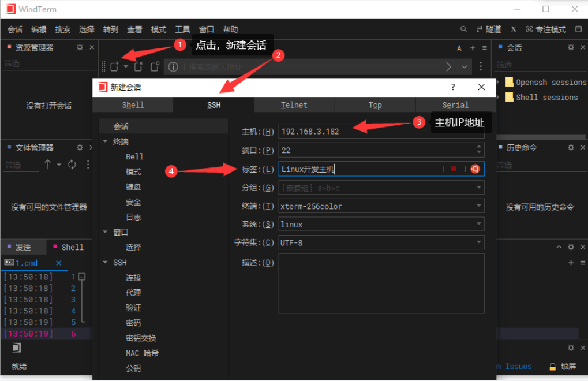Open dropdown beside the up-directory arrow
Viewport: 588px width, 381px height.
click(59, 165)
